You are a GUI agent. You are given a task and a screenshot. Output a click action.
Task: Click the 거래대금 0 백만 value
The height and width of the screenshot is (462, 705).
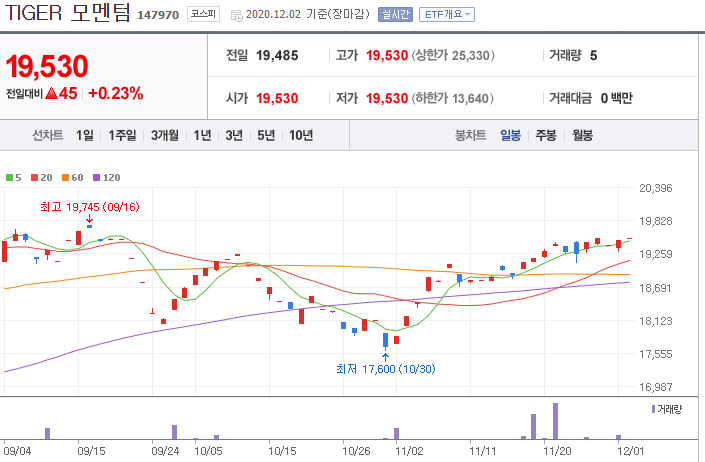click(x=616, y=98)
